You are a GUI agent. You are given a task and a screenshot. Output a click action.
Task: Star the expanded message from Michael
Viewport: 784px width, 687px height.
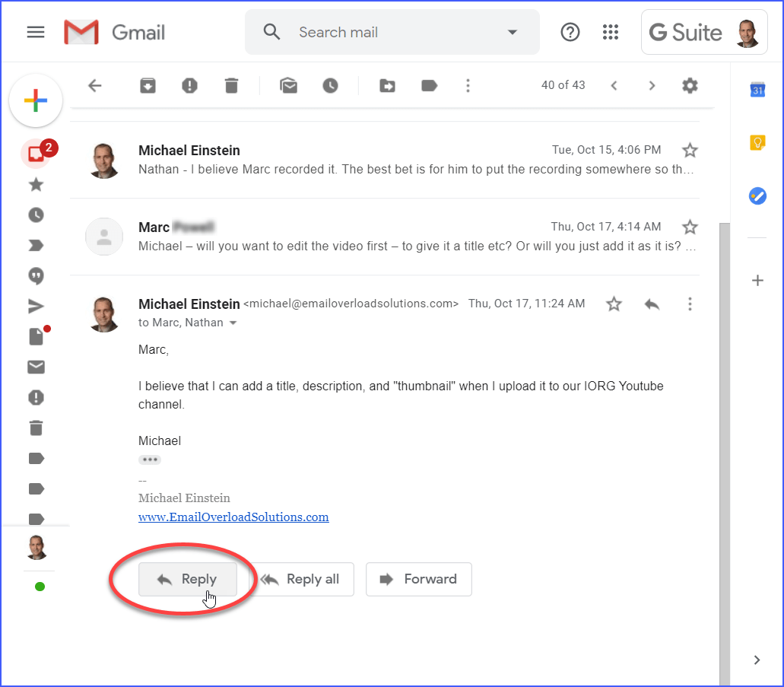(614, 304)
